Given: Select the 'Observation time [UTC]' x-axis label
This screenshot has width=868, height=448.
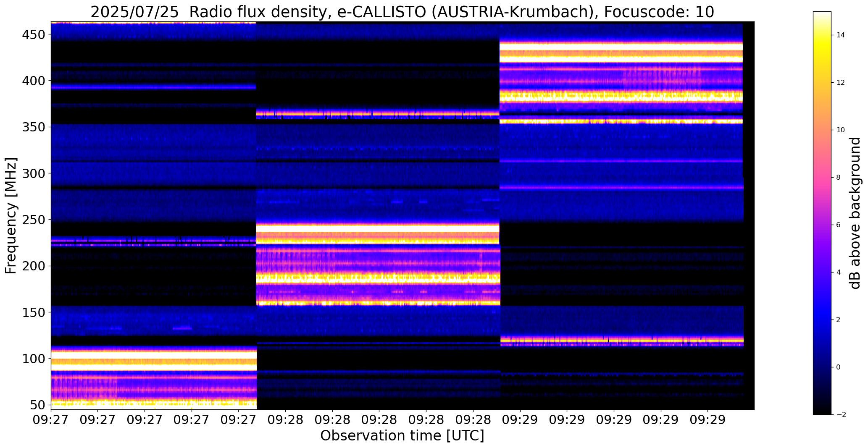Looking at the screenshot, I should tap(402, 436).
